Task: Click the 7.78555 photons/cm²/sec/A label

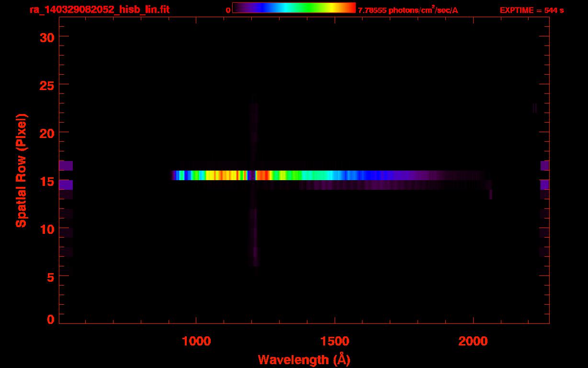Action: [408, 10]
